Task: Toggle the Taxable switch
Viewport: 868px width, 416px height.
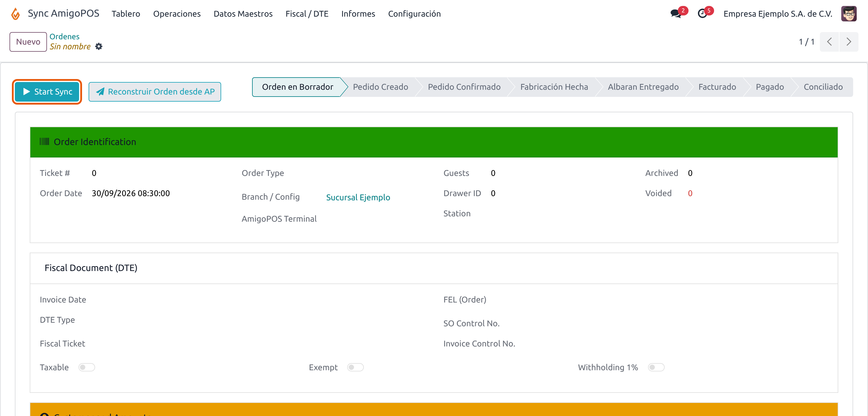Action: click(x=87, y=367)
